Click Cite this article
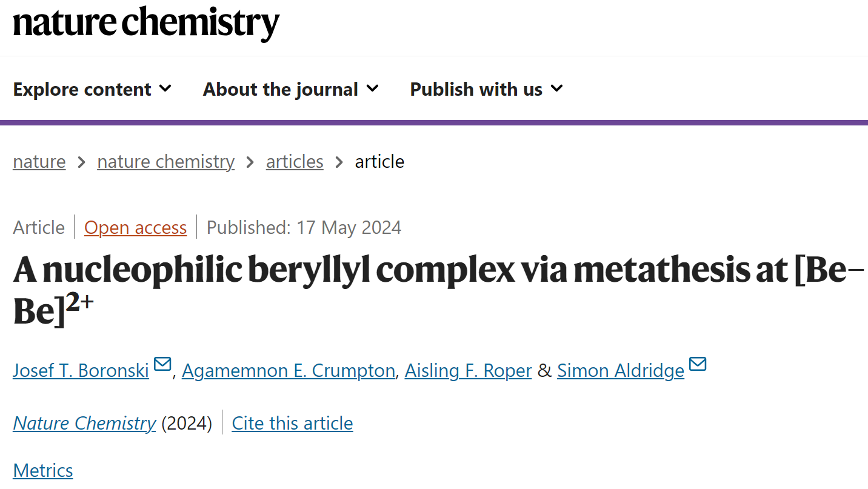 pos(292,423)
